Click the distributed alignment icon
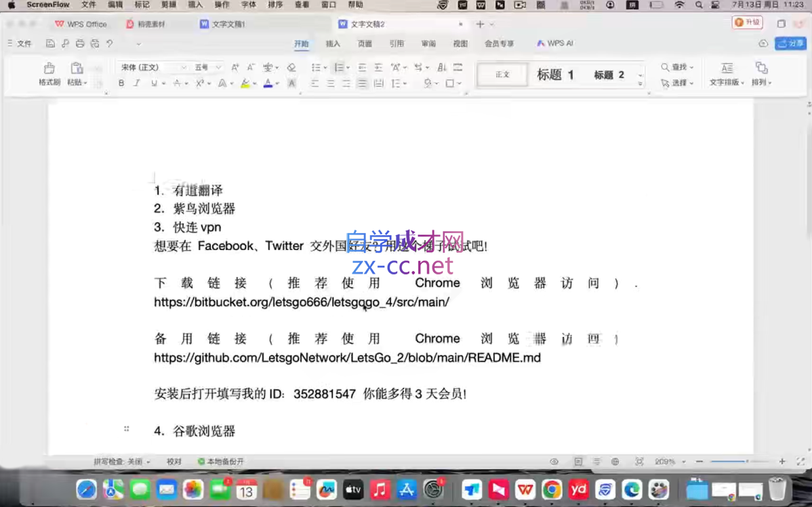 point(379,83)
